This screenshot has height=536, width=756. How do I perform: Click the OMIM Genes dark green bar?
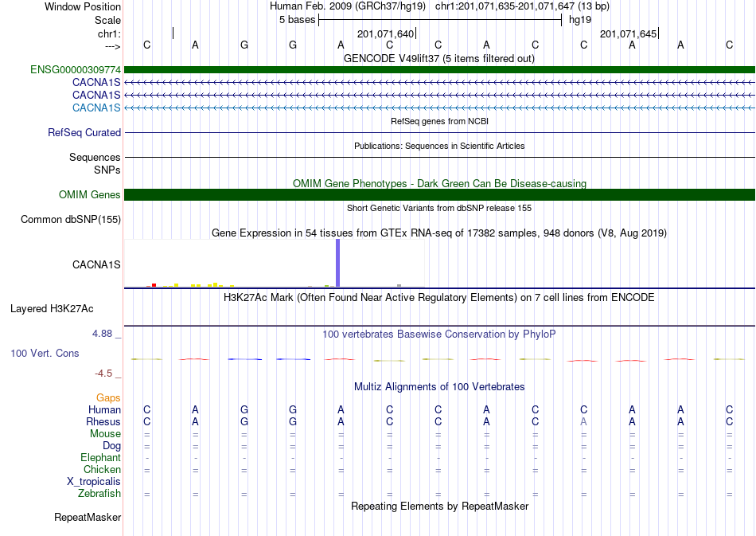pyautogui.click(x=439, y=194)
